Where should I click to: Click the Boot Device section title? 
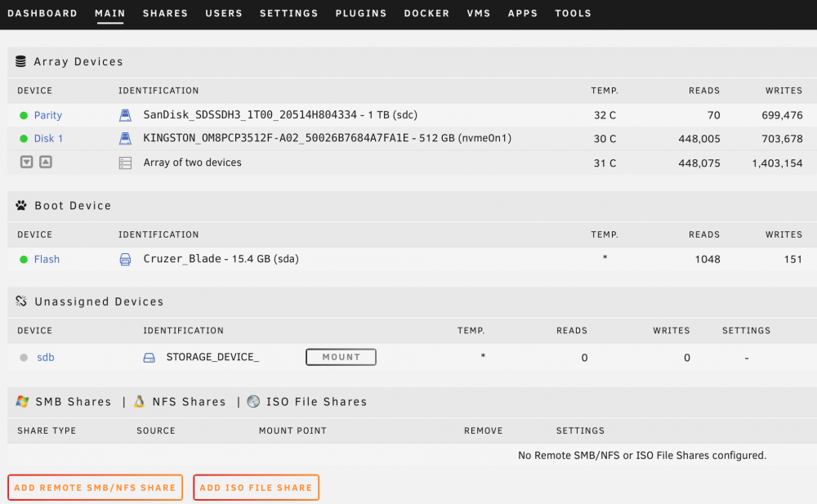click(73, 205)
